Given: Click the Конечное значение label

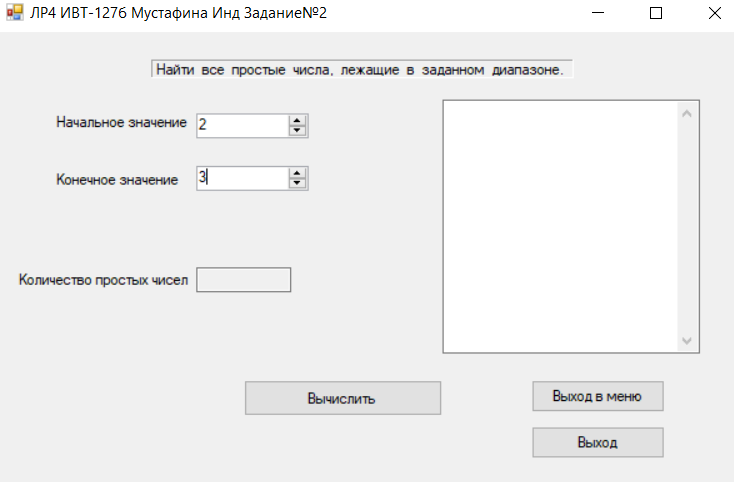Looking at the screenshot, I should 117,180.
